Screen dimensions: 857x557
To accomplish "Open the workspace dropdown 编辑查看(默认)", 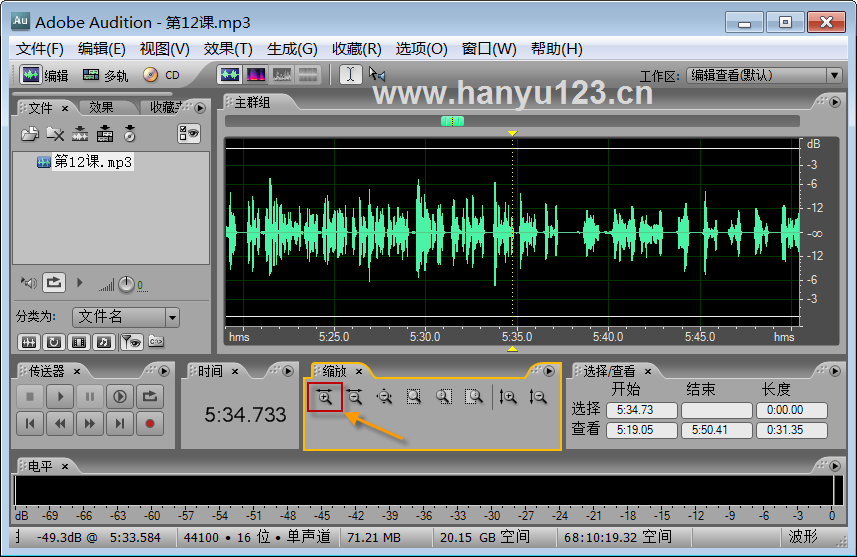I will tap(764, 75).
